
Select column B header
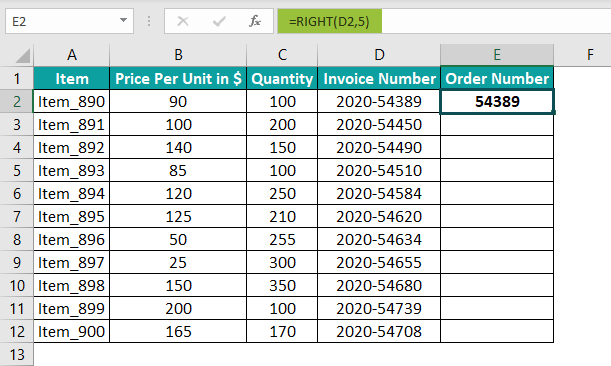pyautogui.click(x=178, y=55)
